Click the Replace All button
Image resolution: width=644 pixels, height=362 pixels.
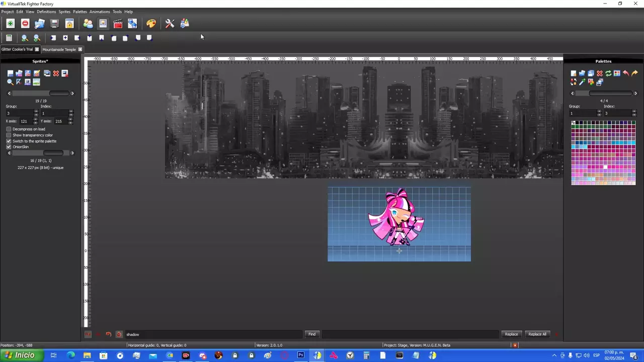(x=537, y=334)
